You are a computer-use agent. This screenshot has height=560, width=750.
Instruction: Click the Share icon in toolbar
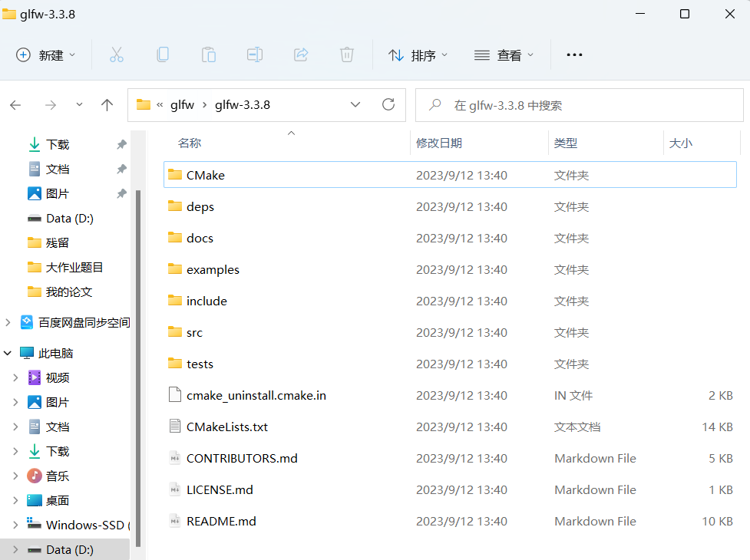(x=301, y=55)
